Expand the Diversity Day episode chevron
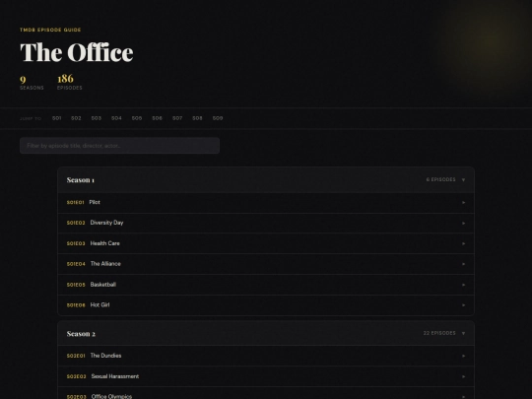Image resolution: width=532 pixels, height=399 pixels. (x=463, y=224)
